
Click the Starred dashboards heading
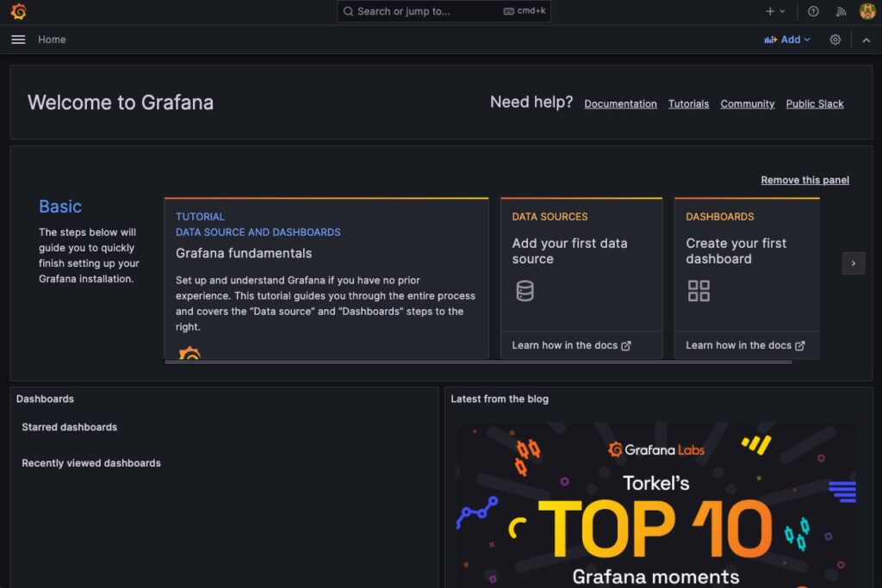pos(69,427)
